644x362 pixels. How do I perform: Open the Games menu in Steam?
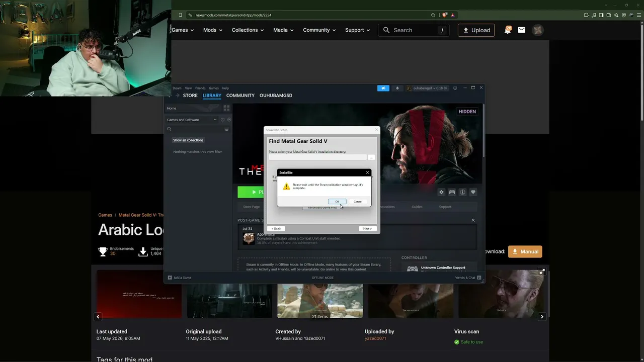(x=214, y=88)
